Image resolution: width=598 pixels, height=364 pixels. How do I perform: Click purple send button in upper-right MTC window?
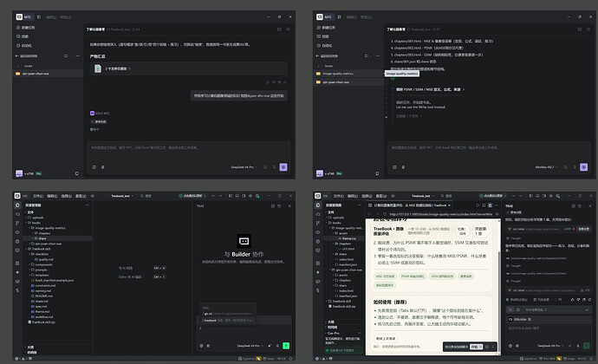(584, 166)
